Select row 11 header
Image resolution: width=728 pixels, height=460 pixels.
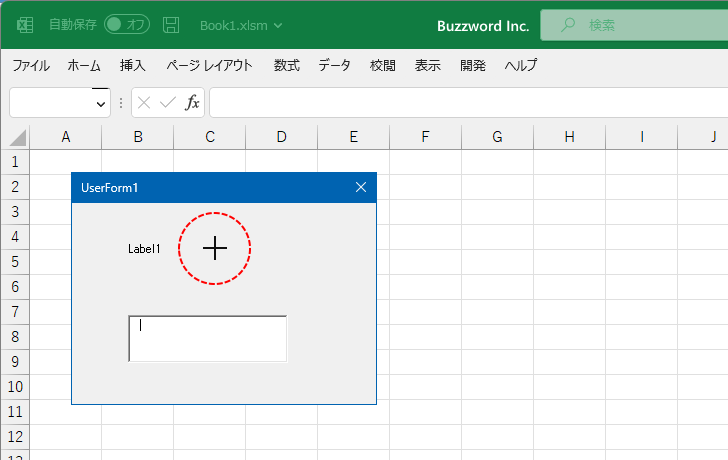pyautogui.click(x=15, y=412)
